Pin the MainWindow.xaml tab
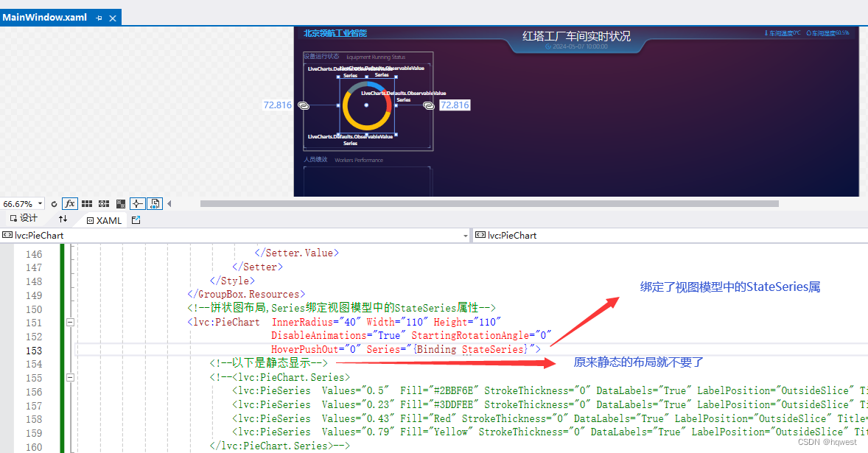The image size is (868, 453). pyautogui.click(x=99, y=18)
